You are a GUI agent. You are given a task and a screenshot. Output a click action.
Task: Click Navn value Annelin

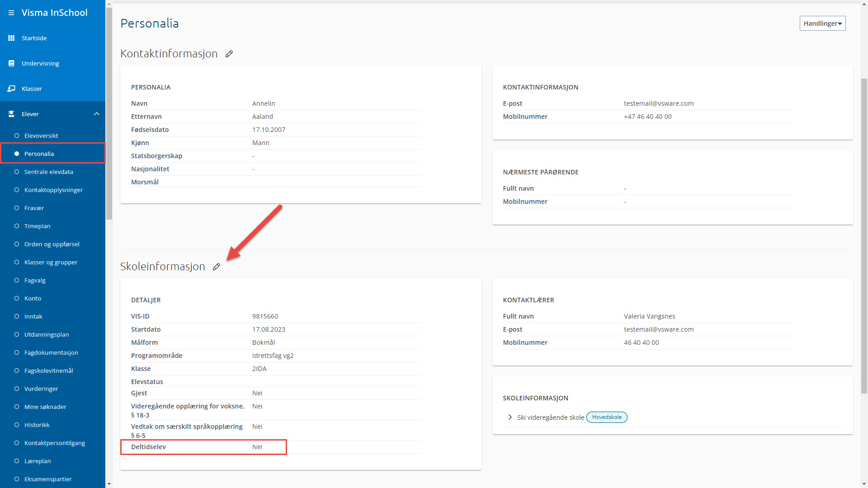coord(264,103)
